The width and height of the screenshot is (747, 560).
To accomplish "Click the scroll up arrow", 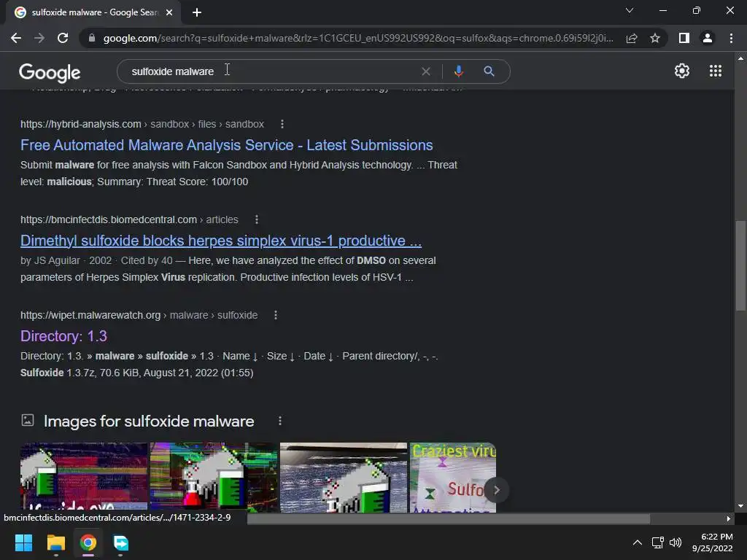I will coord(740,58).
